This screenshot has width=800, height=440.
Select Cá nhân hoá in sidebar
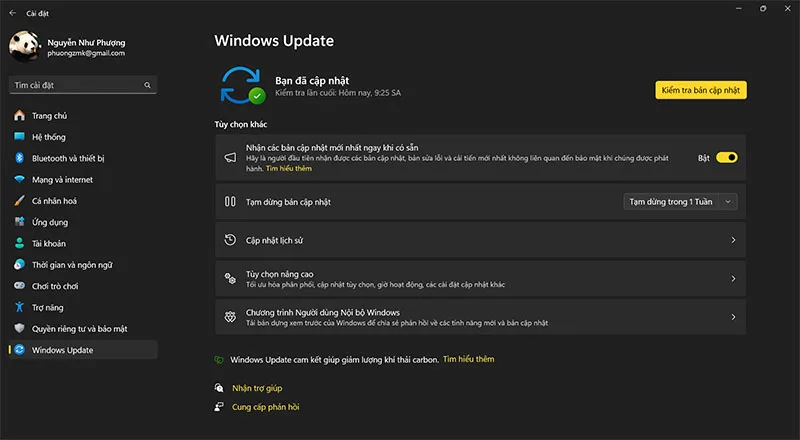tap(83, 201)
